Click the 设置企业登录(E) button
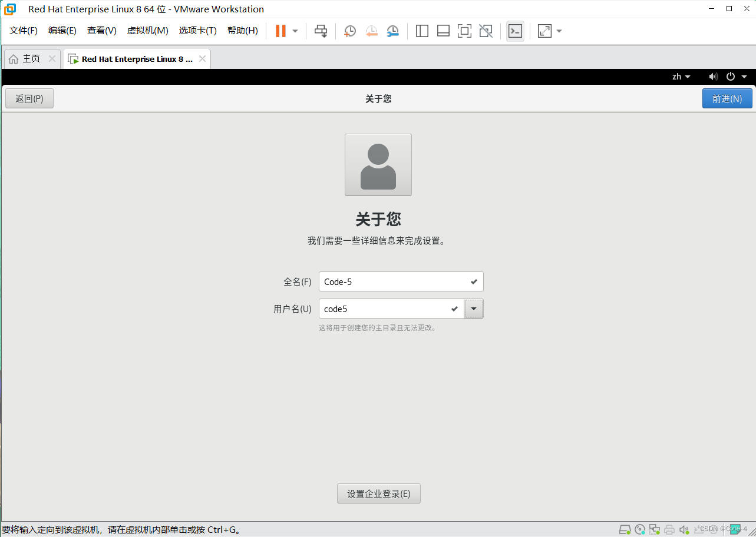The height and width of the screenshot is (537, 756). tap(379, 493)
